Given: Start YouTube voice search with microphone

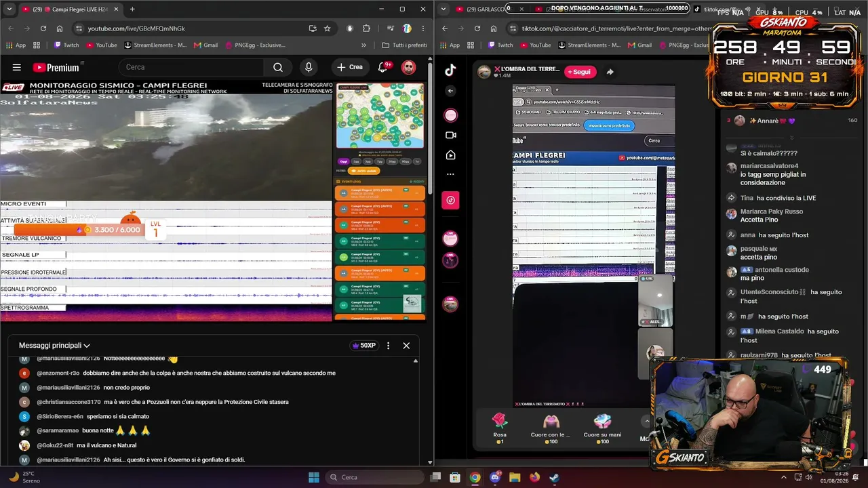Looking at the screenshot, I should pos(309,67).
